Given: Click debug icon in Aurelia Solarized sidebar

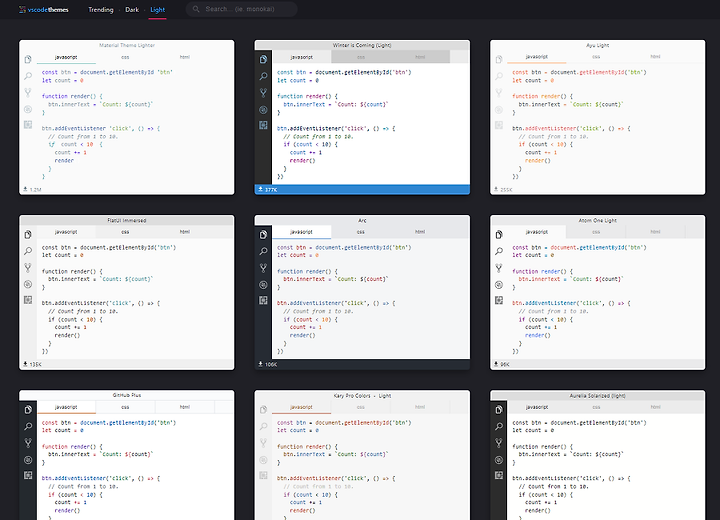Looking at the screenshot, I should (x=499, y=460).
